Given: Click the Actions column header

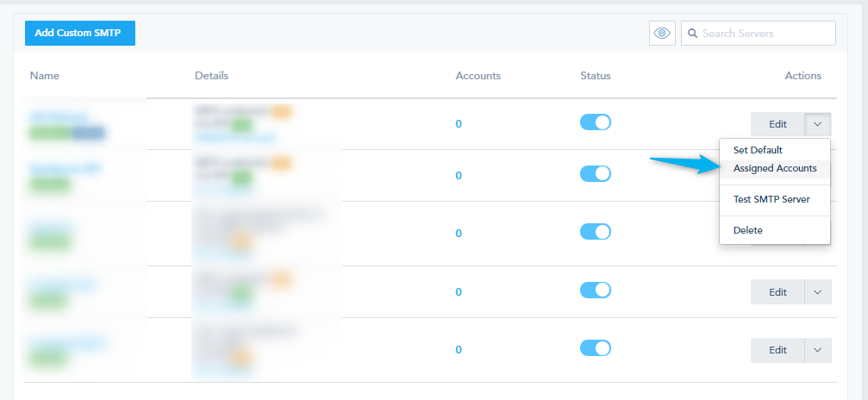Looking at the screenshot, I should [x=803, y=76].
